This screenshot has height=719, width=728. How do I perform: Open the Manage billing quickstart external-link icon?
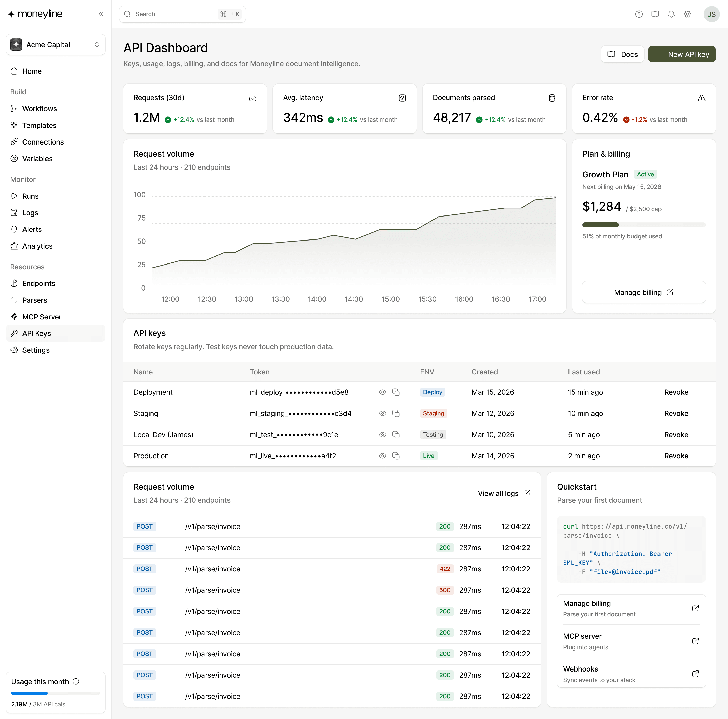pos(696,608)
